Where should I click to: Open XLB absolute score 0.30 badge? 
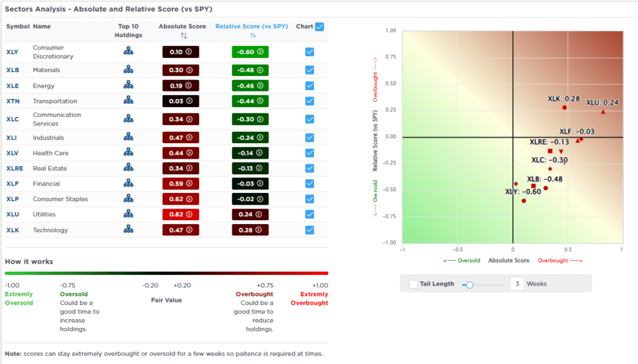[x=181, y=70]
